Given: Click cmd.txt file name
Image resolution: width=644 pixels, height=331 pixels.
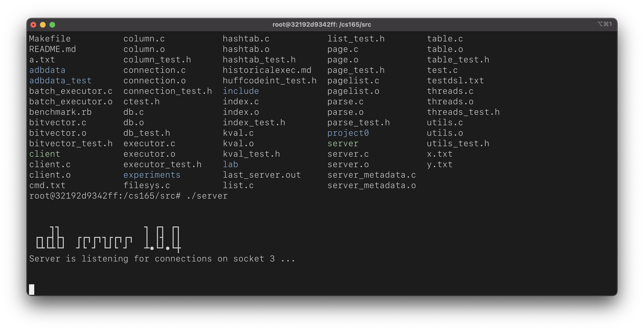Looking at the screenshot, I should (x=47, y=186).
